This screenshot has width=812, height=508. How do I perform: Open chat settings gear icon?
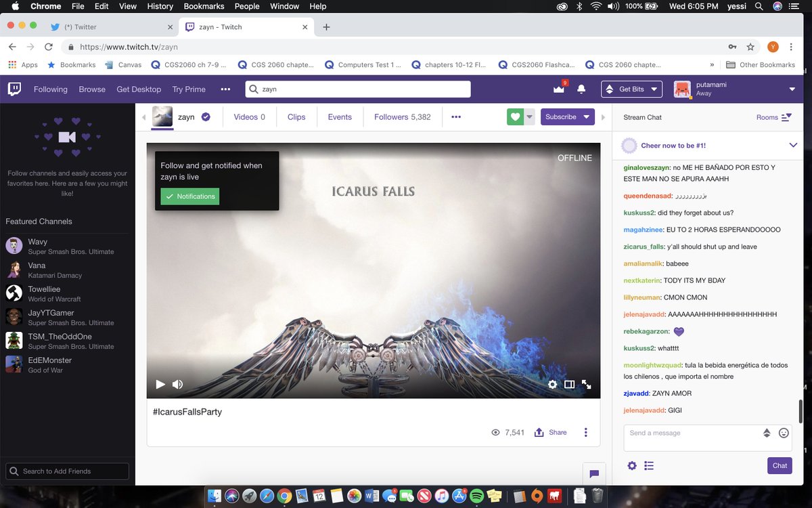click(x=632, y=465)
